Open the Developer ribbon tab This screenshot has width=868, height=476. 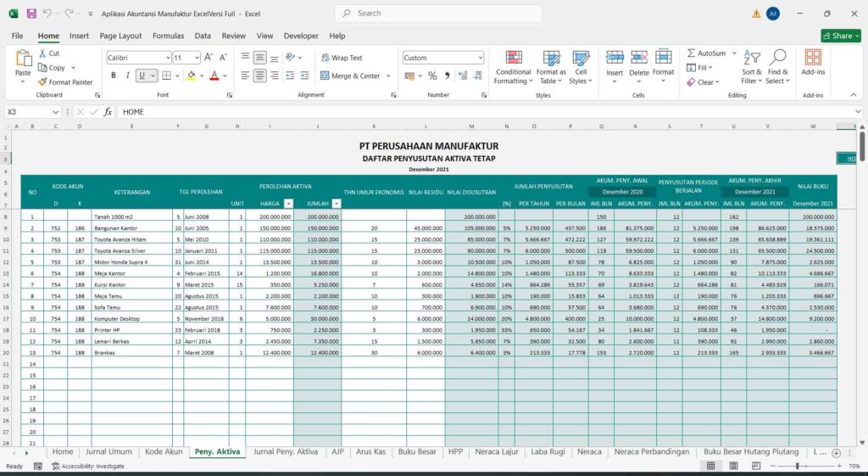(x=301, y=36)
